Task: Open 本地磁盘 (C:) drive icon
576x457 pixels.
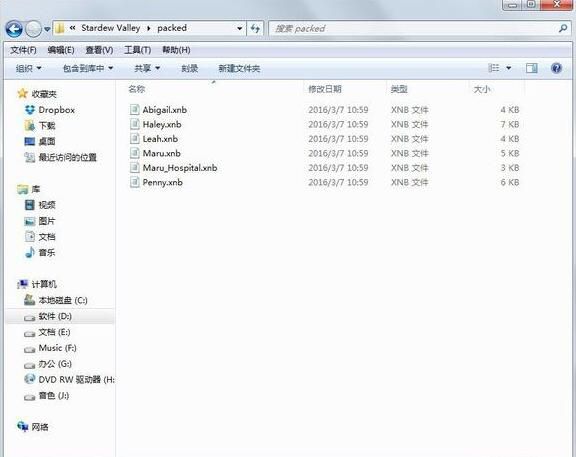Action: (29, 300)
